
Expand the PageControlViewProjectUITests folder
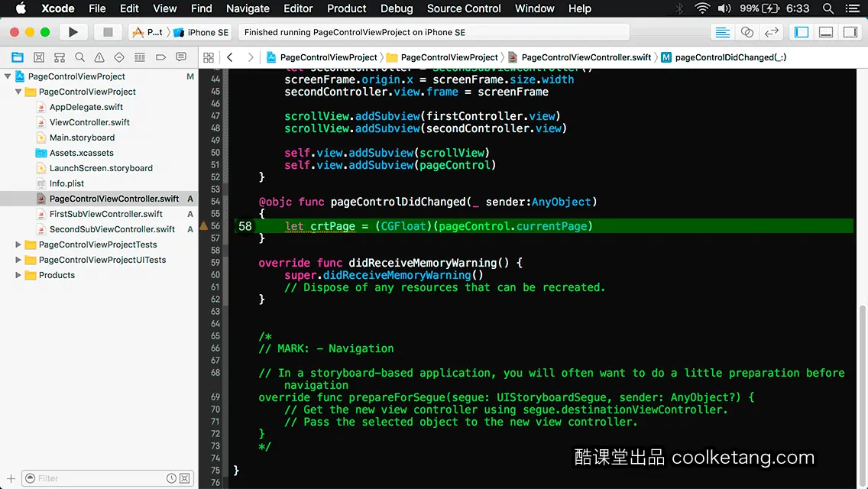(18, 260)
